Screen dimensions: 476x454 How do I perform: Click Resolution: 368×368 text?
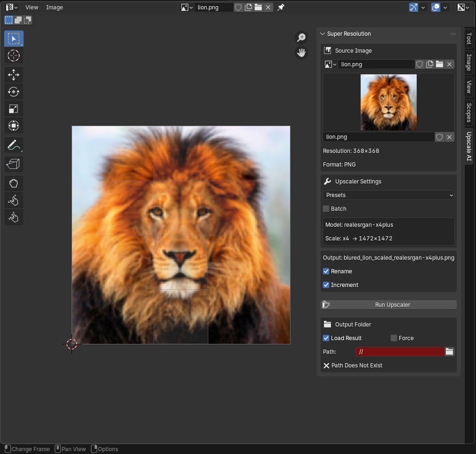[x=351, y=151]
